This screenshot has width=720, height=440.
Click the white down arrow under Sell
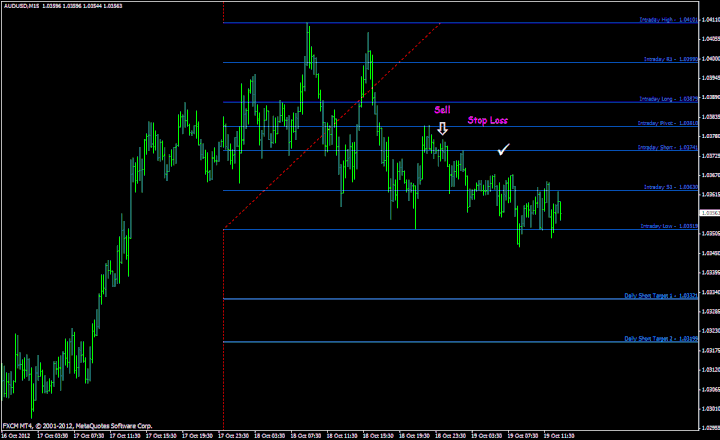442,128
